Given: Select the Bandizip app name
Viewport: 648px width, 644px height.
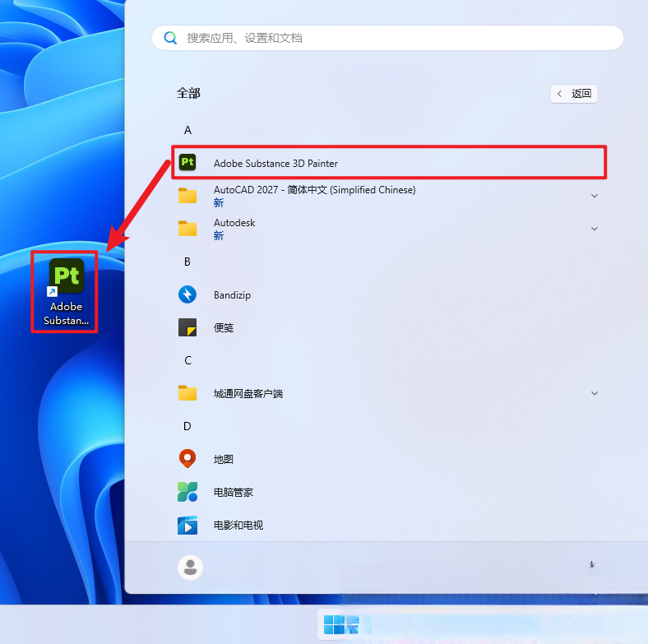Looking at the screenshot, I should click(232, 295).
